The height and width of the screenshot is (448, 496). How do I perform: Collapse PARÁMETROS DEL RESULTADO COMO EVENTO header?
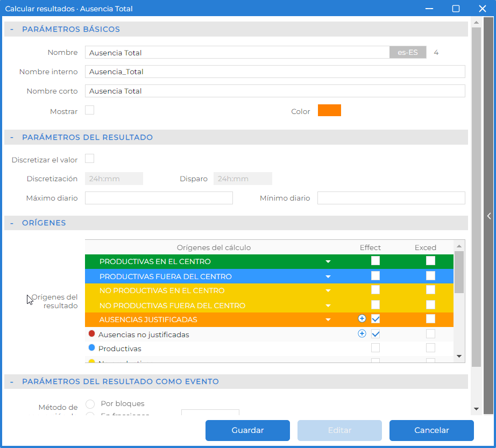pos(12,382)
